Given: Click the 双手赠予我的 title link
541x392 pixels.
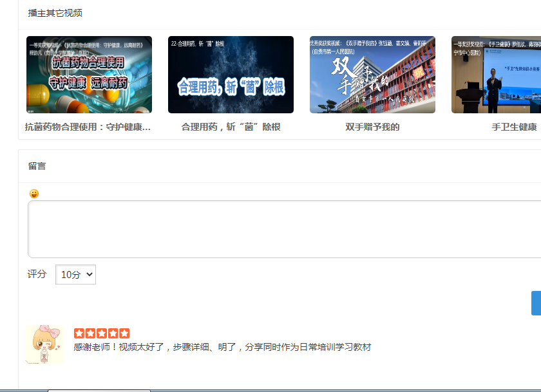Looking at the screenshot, I should click(x=372, y=127).
